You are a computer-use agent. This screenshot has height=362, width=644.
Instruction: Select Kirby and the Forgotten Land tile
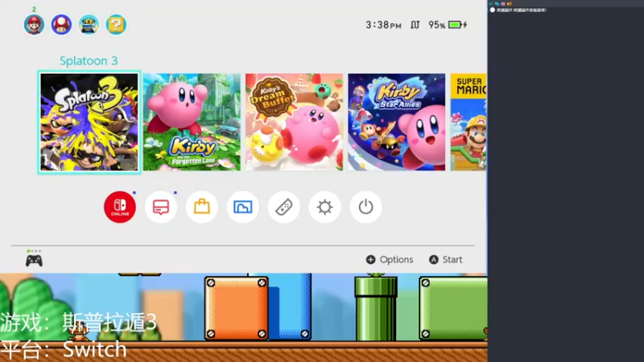(192, 122)
